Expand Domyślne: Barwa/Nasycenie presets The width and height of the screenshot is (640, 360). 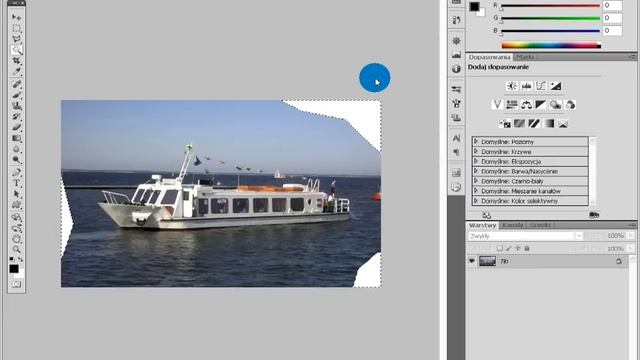point(476,171)
